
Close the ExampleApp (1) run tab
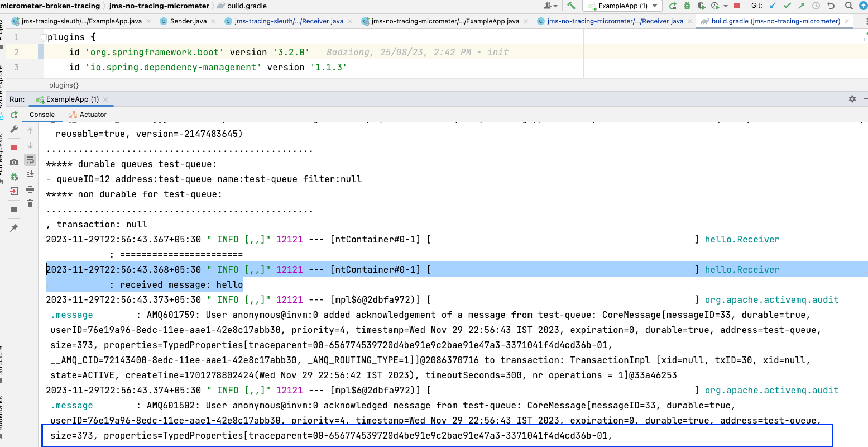pos(106,99)
